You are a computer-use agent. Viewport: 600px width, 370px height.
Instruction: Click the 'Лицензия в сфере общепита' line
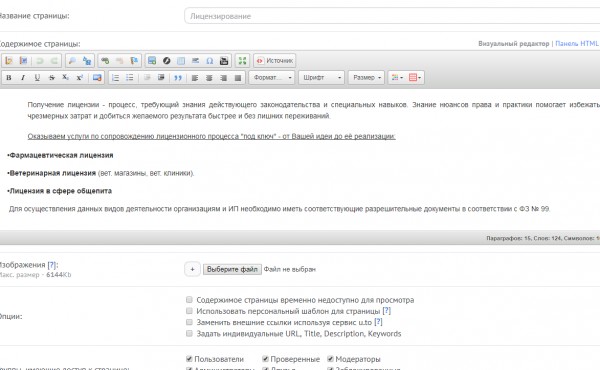60,191
